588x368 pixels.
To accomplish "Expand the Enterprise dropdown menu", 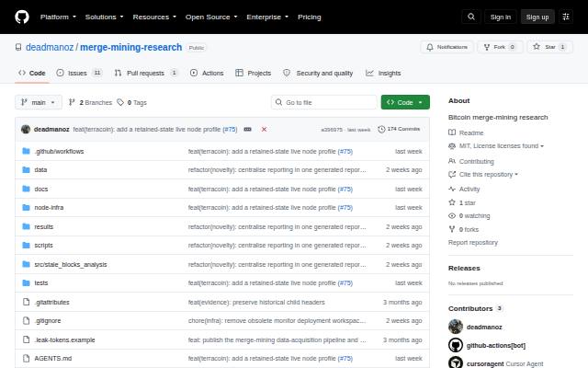I will click(x=267, y=17).
